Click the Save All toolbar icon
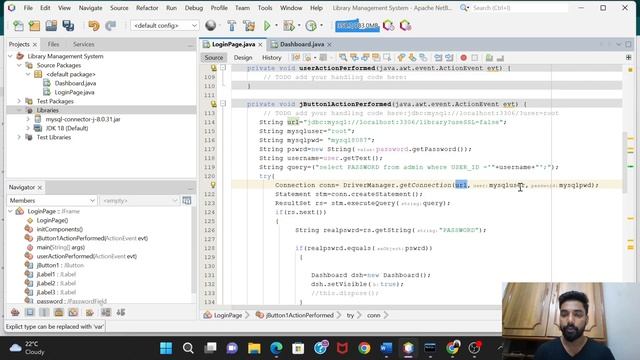The image size is (640, 360). 68,26
